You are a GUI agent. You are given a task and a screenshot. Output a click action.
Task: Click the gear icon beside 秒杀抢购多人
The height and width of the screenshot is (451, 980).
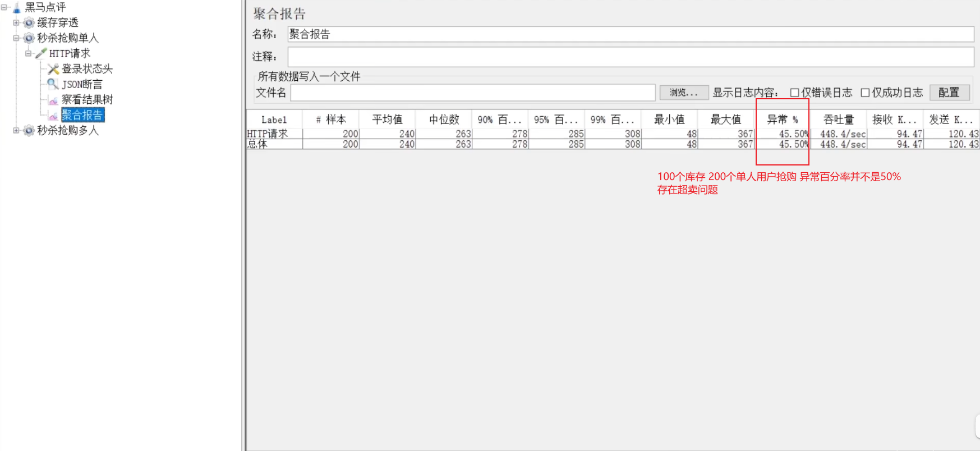click(x=29, y=131)
